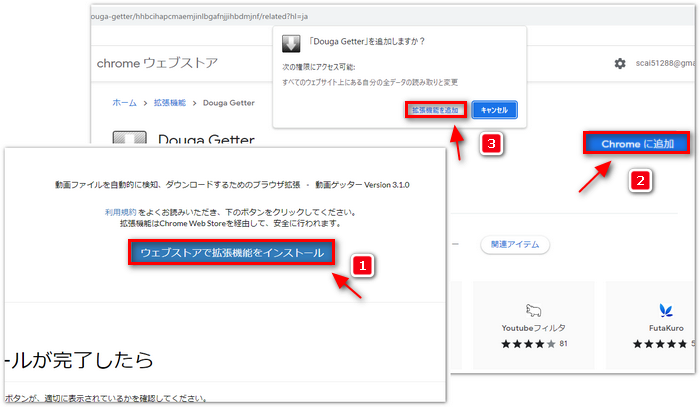Click the Youtubeフィルタ extension icon
The image size is (700, 407).
[x=534, y=309]
